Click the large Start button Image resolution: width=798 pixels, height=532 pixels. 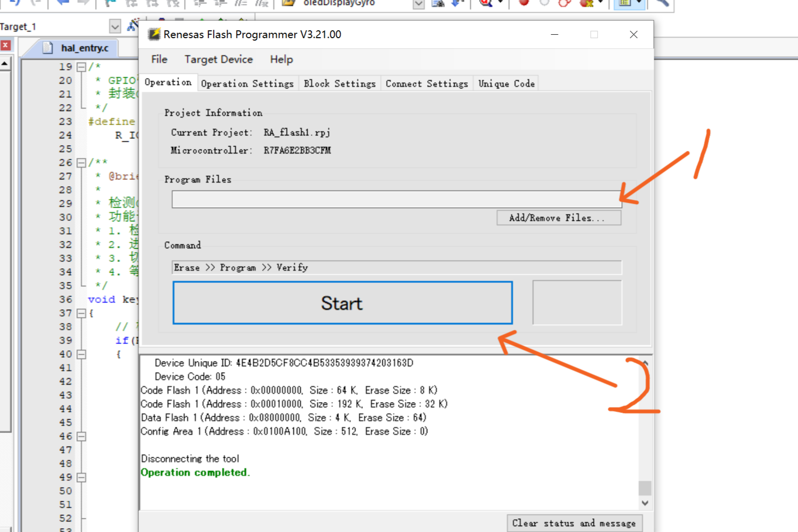click(x=343, y=303)
